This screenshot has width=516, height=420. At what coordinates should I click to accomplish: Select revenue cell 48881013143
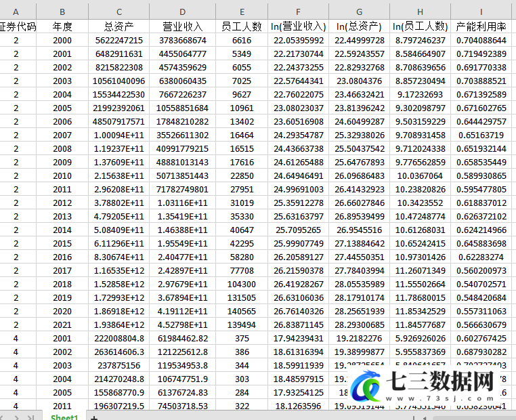coord(182,162)
